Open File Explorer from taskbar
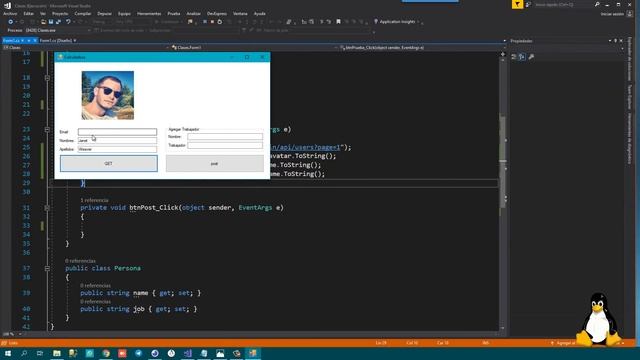This screenshot has width=640, height=360. tap(57, 353)
